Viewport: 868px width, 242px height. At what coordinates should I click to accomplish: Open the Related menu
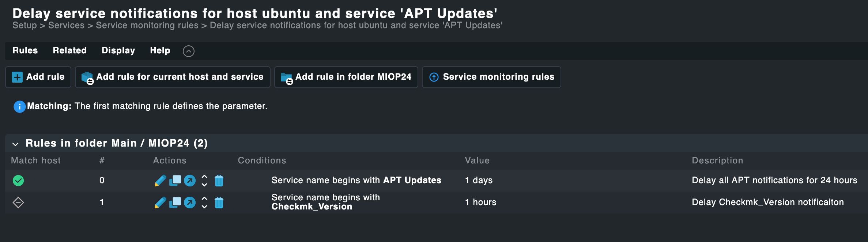point(69,50)
